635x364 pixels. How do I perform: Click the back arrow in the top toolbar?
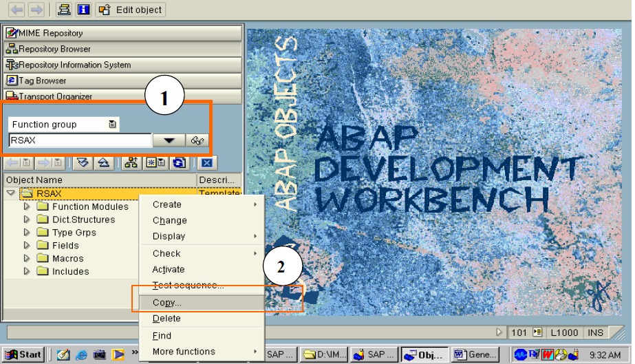click(17, 10)
